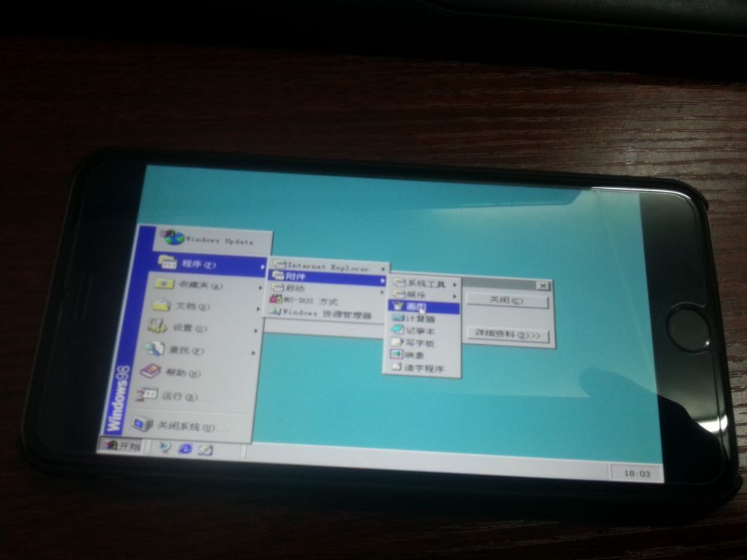The height and width of the screenshot is (560, 747).
Task: Click 详细资料(D)>>> details button
Action: 508,335
